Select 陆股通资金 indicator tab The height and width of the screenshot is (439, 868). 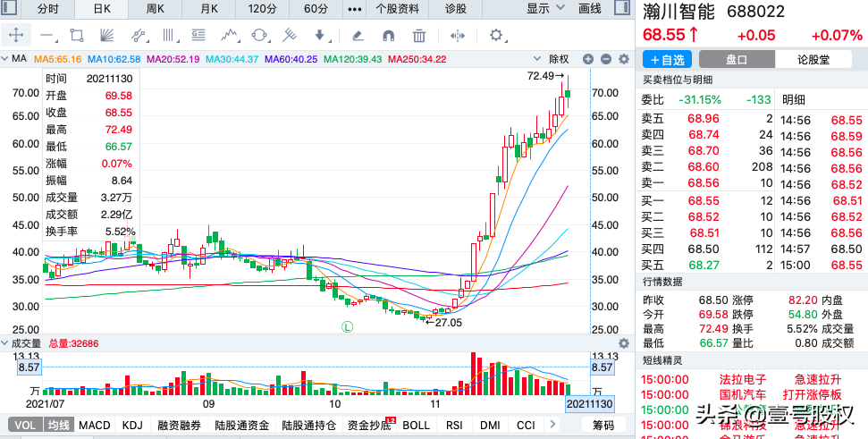tap(242, 426)
